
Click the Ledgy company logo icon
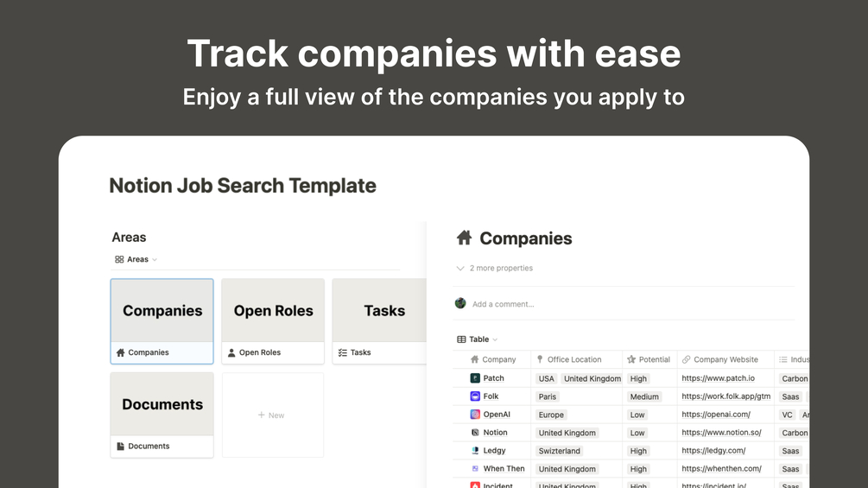coord(475,450)
